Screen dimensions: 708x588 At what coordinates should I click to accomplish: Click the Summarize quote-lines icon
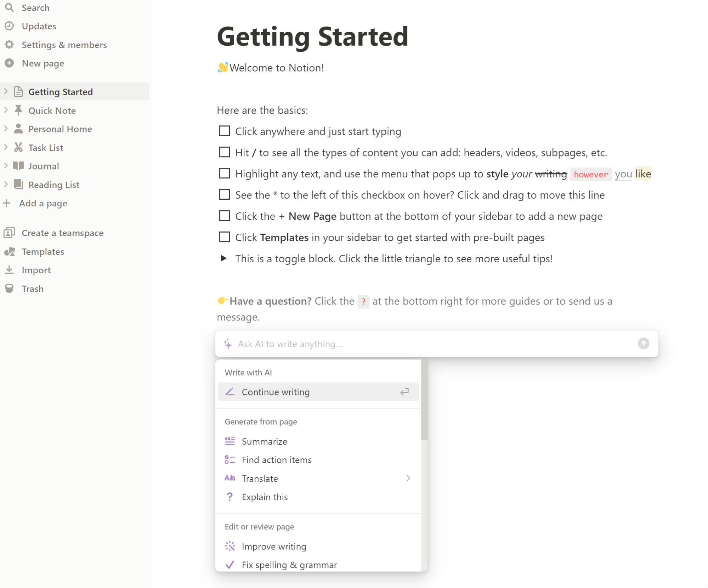coord(230,441)
